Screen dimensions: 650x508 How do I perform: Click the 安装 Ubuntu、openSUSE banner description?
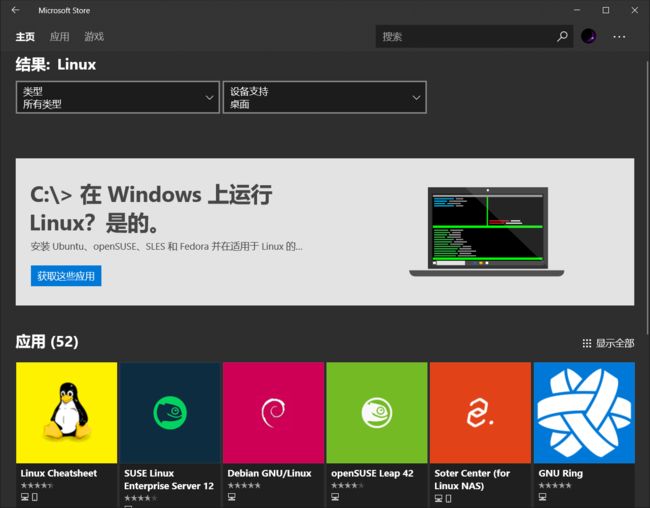coord(166,246)
